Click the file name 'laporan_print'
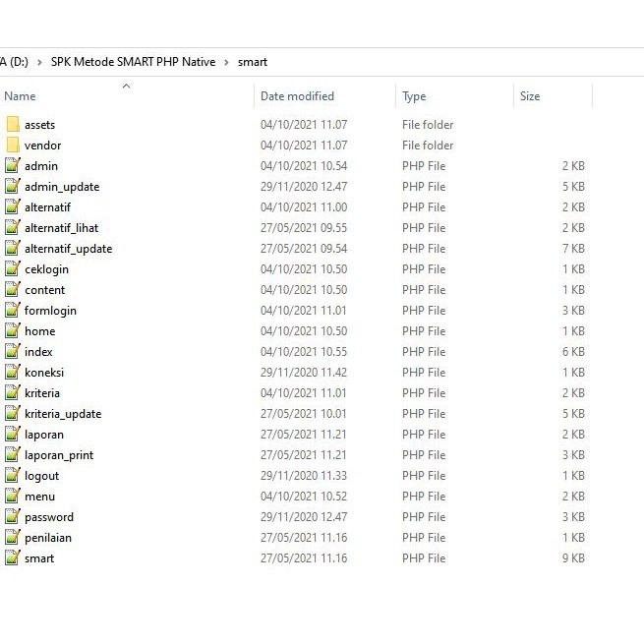This screenshot has width=644, height=644. 59,455
